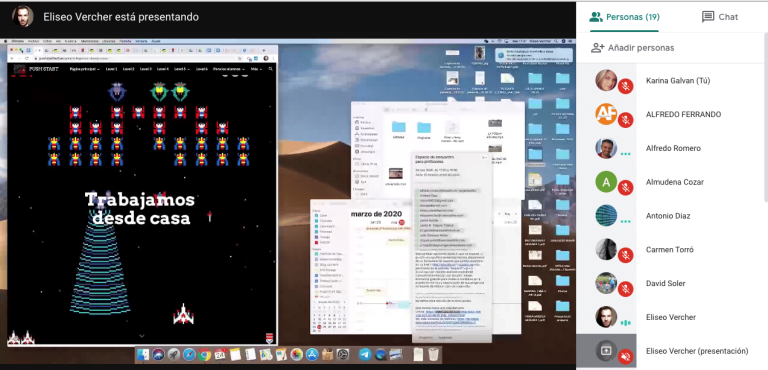Open a new browser tab with plus
Viewport: 768px width, 370px height.
click(264, 50)
